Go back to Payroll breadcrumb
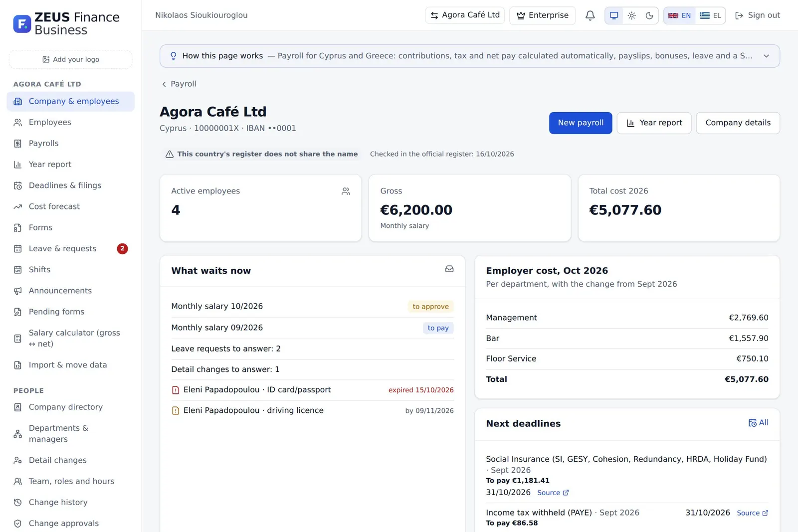The image size is (798, 532). click(x=179, y=84)
